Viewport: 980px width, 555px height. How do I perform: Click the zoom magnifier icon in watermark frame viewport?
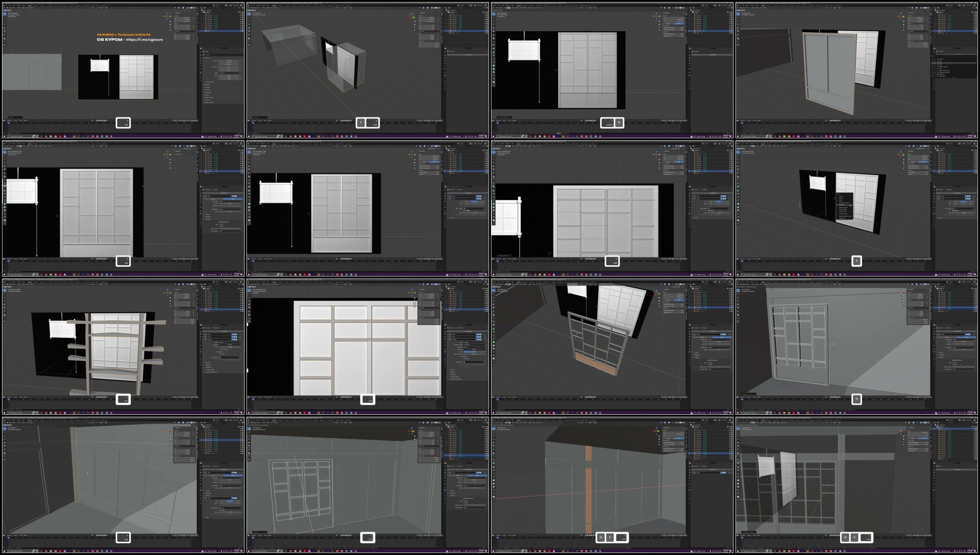(170, 21)
